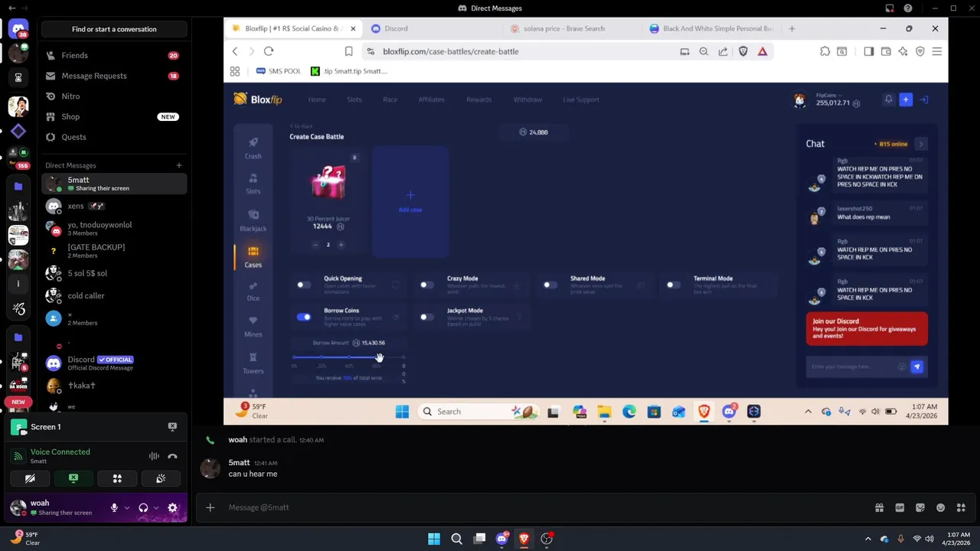
Task: Toggle Shared Mode switch in shared stream
Action: point(550,285)
